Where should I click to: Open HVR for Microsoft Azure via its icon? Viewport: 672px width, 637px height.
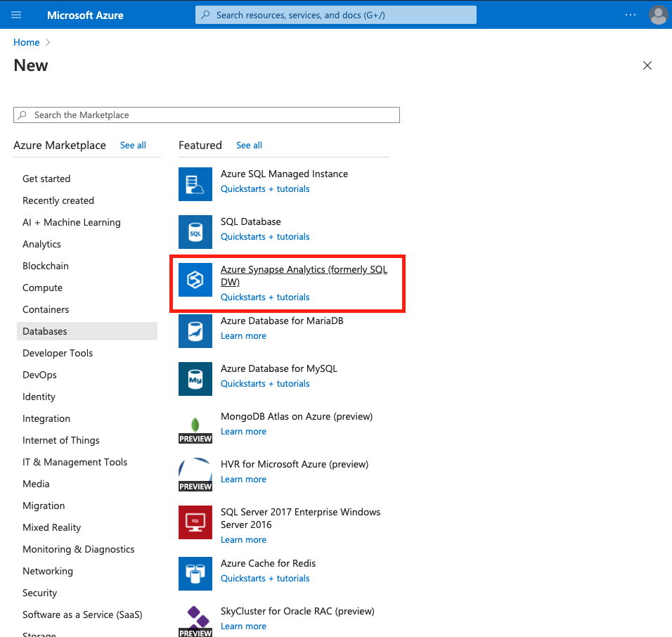[x=195, y=475]
